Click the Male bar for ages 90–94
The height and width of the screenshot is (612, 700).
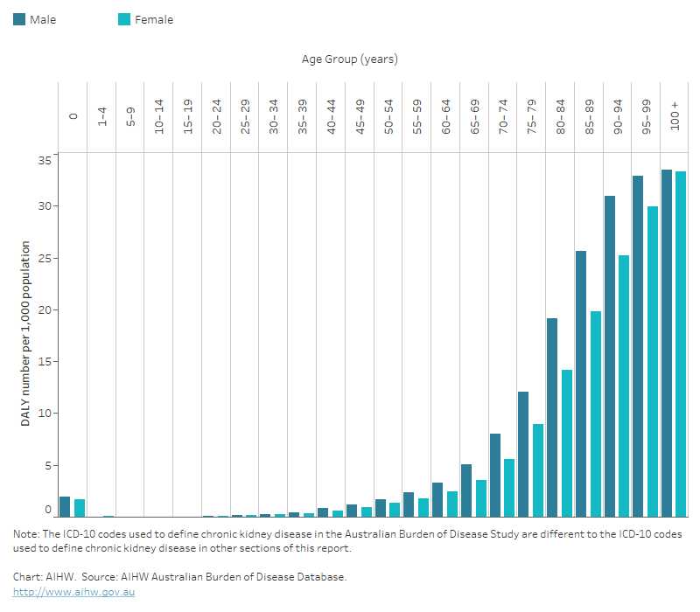[x=609, y=356]
